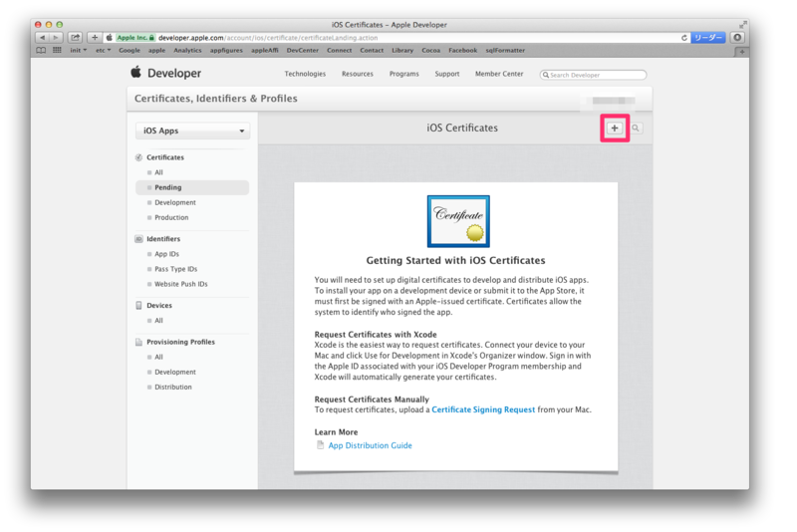Viewport: 797px width, 532px height.
Task: Click the Getting Started with iOS Certificates heading
Action: pyautogui.click(x=456, y=261)
